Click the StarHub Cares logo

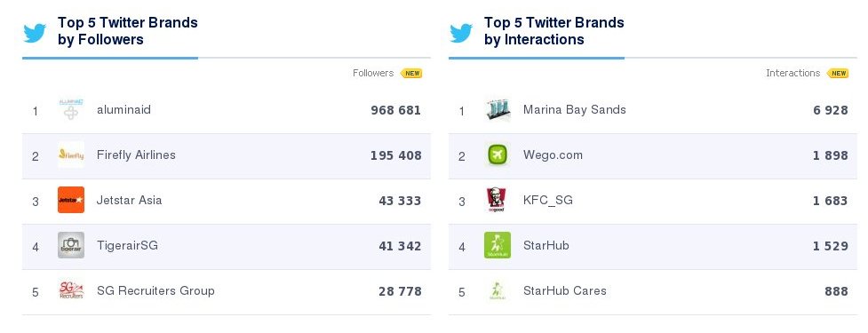[x=498, y=290]
